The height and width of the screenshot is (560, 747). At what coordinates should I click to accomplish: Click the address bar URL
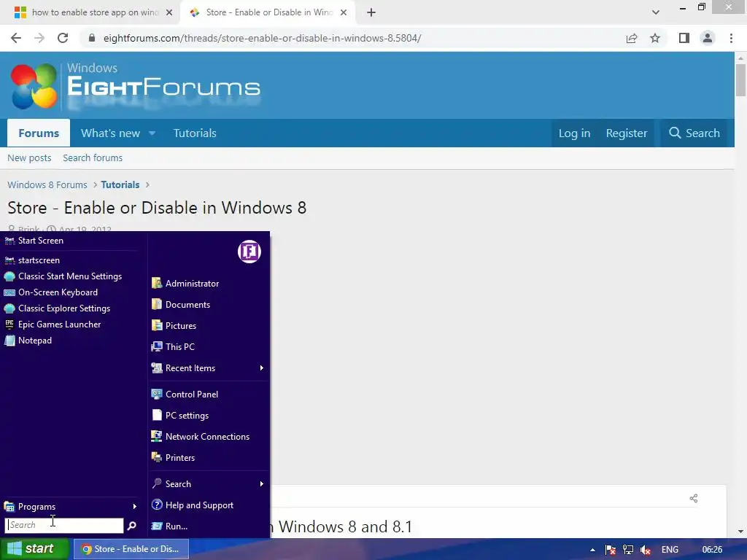click(262, 38)
